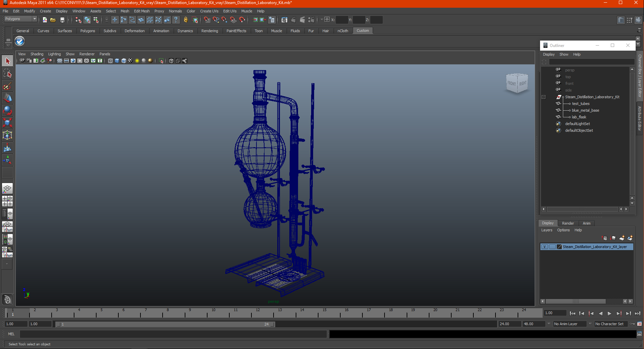Move selected layer down icon

[613, 238]
